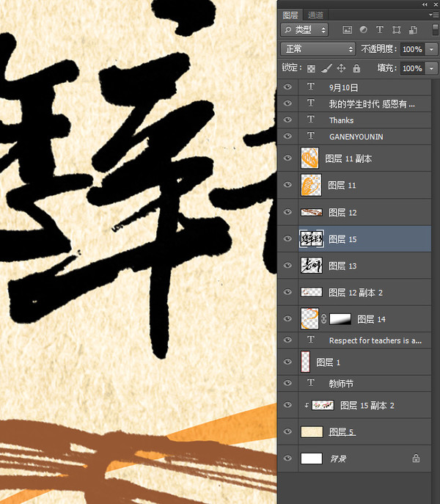Select the gradient layer mask of 图层 14

coord(340,319)
